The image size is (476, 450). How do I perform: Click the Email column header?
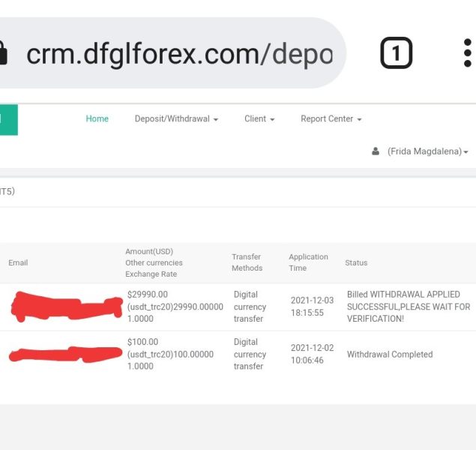click(x=18, y=262)
